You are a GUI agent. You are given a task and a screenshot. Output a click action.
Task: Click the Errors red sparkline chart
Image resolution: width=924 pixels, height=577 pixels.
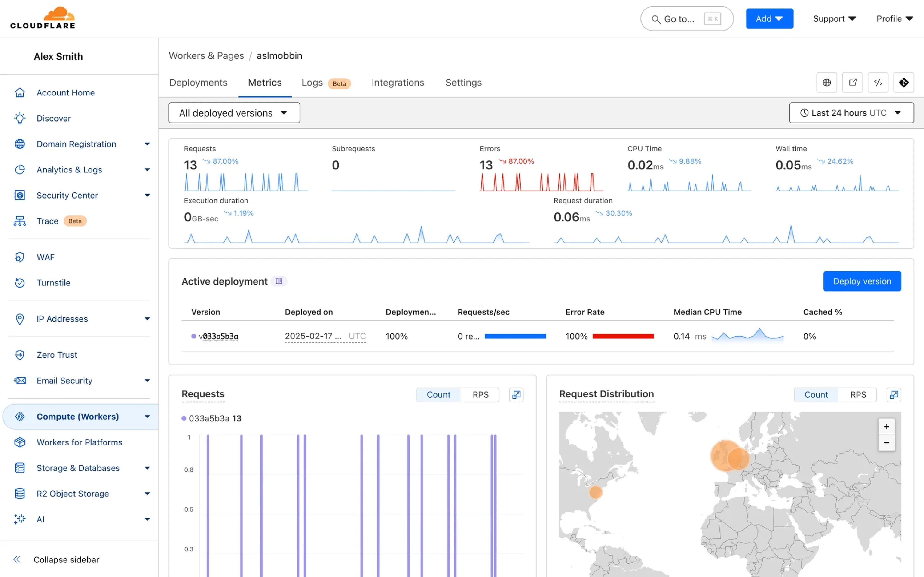coord(541,182)
